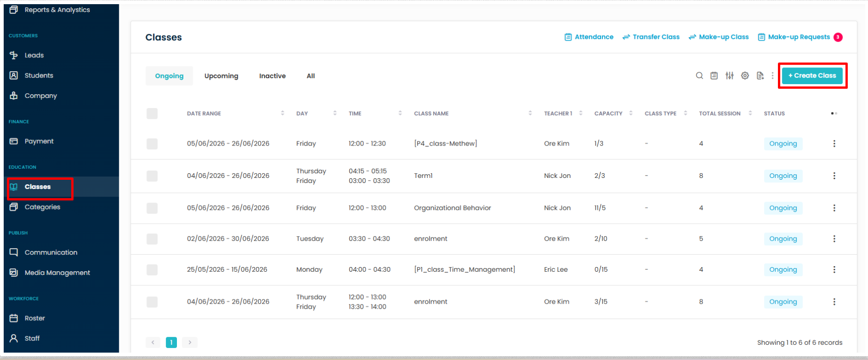Open row actions for [P4_class-Methew]
The height and width of the screenshot is (360, 868).
(x=834, y=144)
